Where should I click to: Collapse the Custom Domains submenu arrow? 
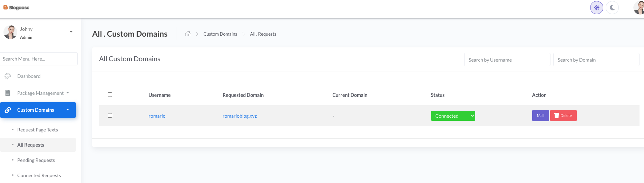click(x=68, y=110)
